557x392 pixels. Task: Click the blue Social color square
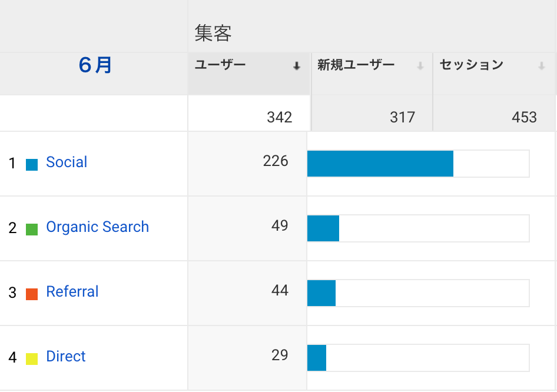pyautogui.click(x=32, y=165)
